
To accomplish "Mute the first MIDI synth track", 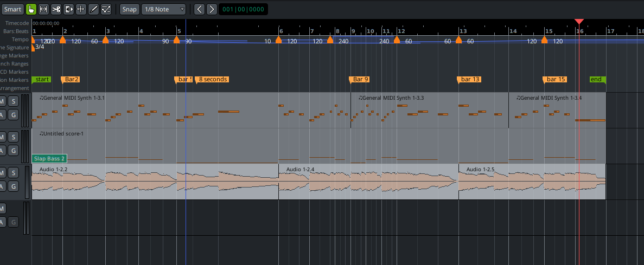I will pos(2,101).
